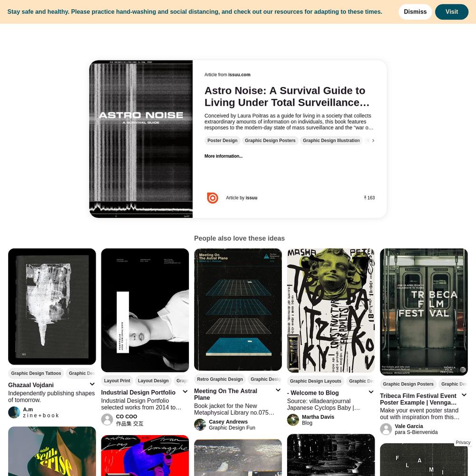Expand options for Industrial Design Portfolio pin
The height and width of the screenshot is (476, 476).
pyautogui.click(x=185, y=392)
